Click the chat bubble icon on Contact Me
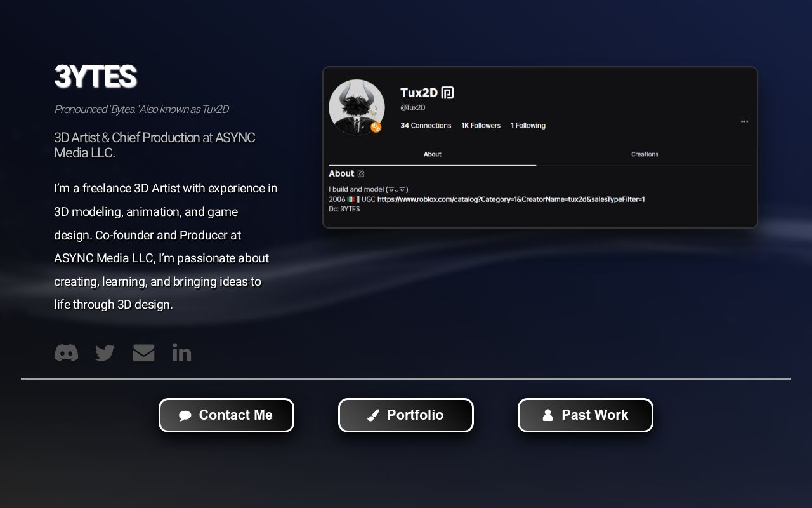The image size is (812, 508). [x=186, y=415]
